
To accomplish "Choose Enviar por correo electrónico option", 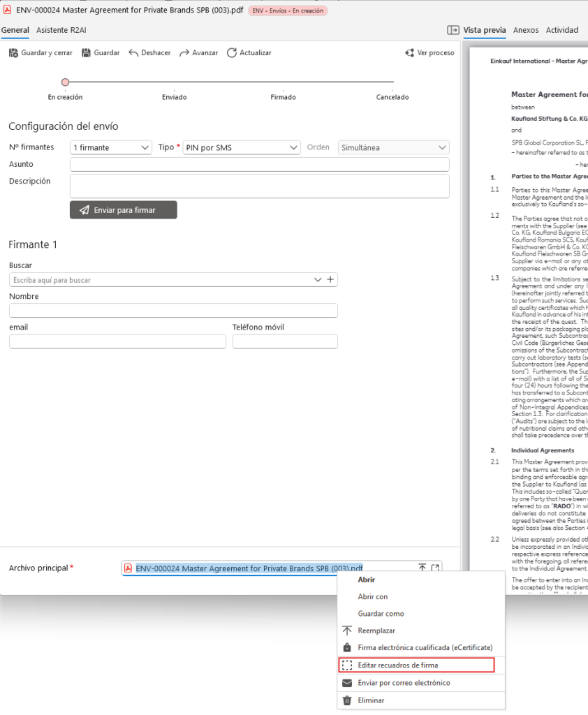I will (x=404, y=683).
